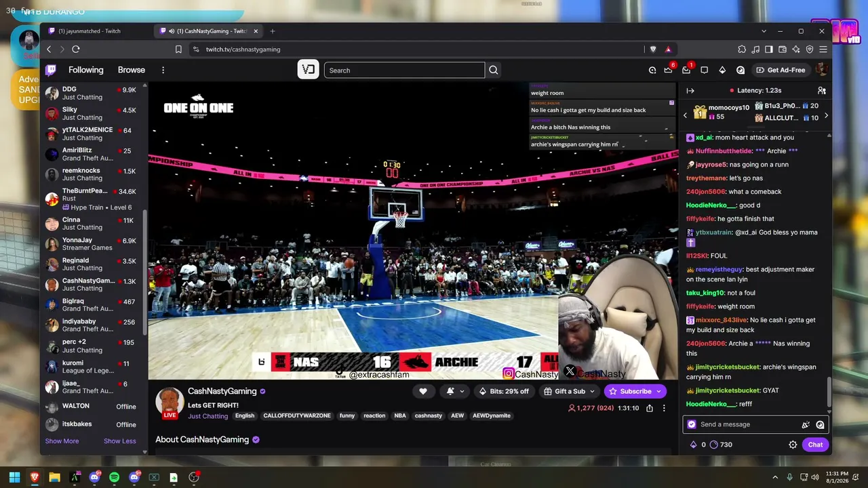Click the Show More link in sidebar
Image resolution: width=868 pixels, height=488 pixels.
[x=62, y=441]
